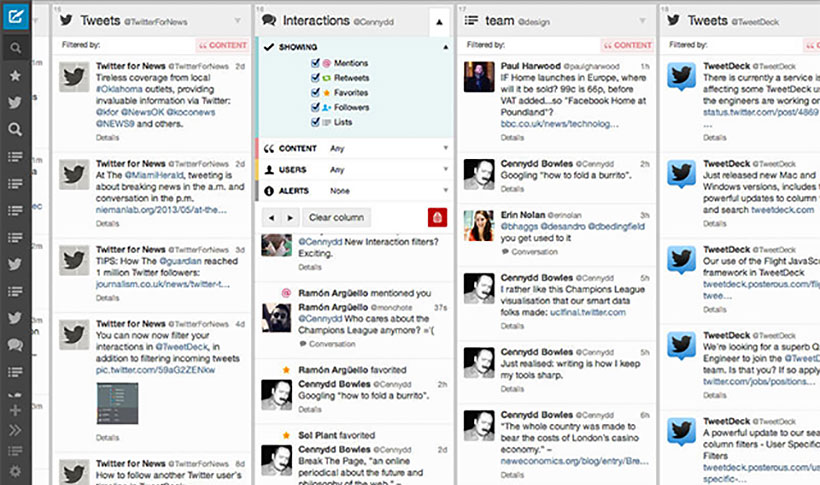820x485 pixels.
Task: Open the image thumbnail in the interaction filters tweet
Action: point(118,403)
